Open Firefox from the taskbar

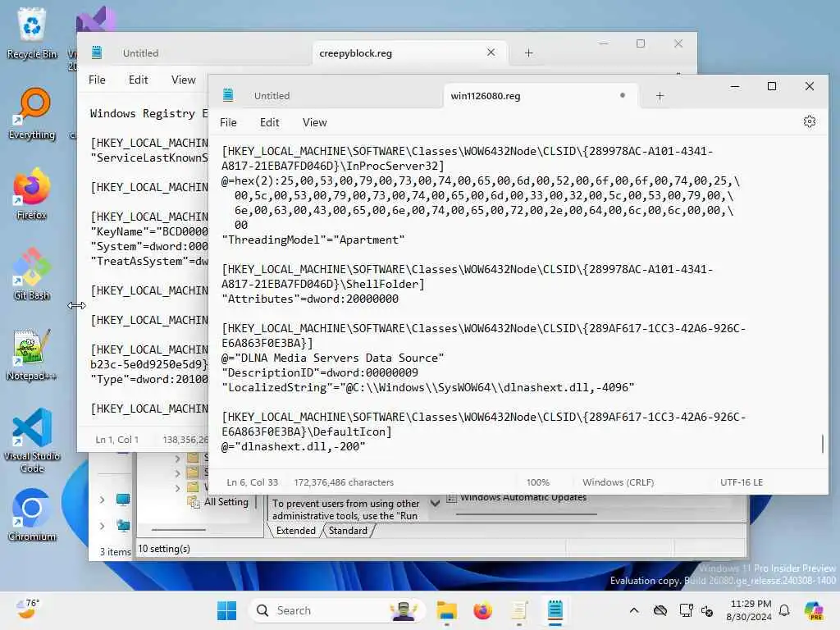(482, 610)
